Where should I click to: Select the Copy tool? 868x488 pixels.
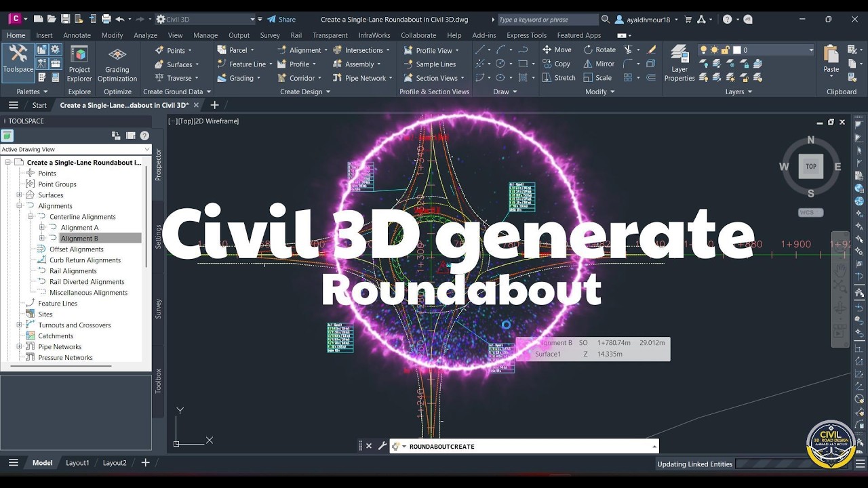[557, 64]
